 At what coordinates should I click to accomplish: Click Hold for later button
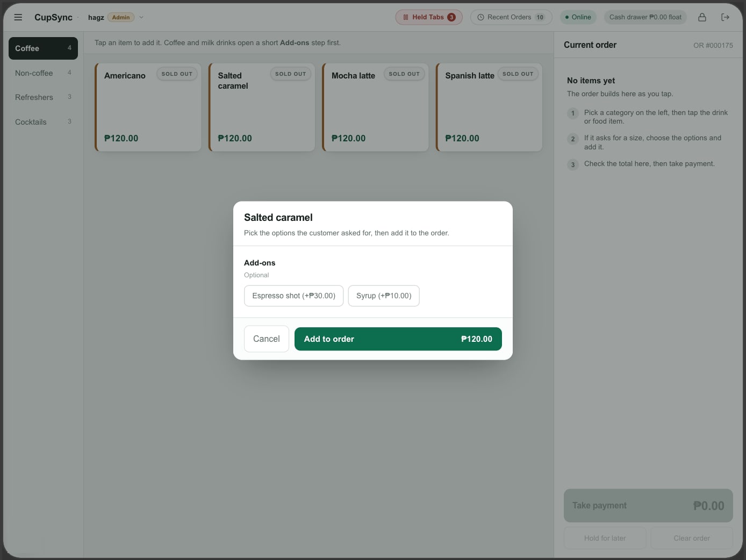point(605,538)
